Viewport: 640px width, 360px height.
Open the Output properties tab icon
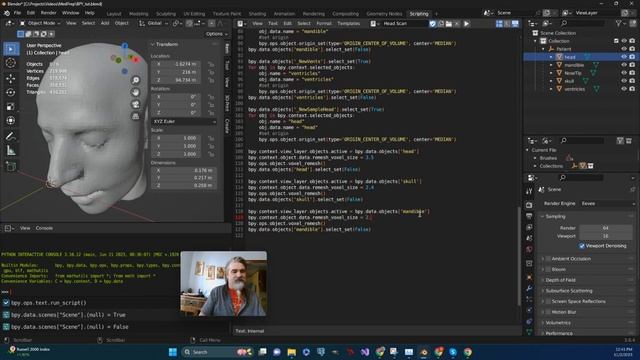point(529,216)
